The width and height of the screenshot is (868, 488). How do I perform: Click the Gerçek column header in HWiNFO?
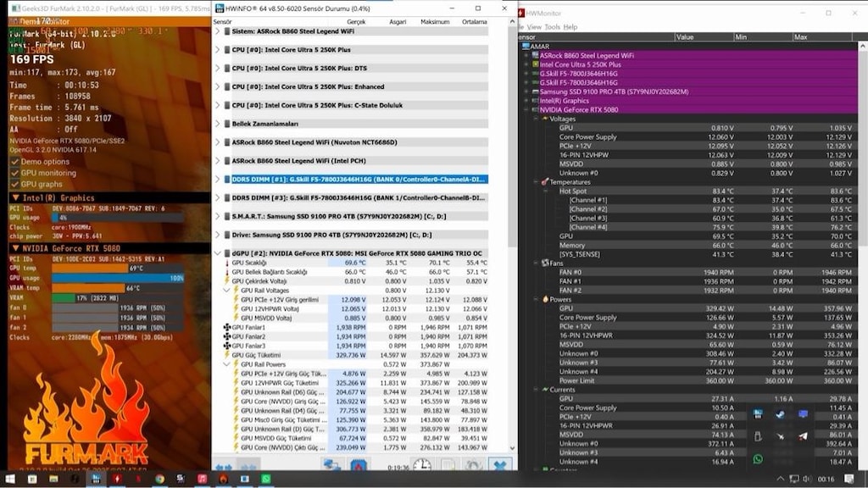click(355, 21)
